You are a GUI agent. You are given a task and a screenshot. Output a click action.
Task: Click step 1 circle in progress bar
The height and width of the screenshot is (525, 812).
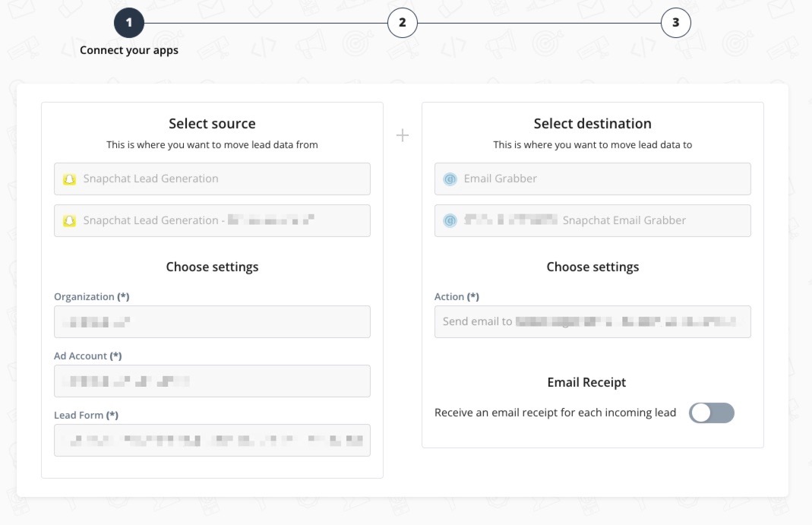[129, 23]
